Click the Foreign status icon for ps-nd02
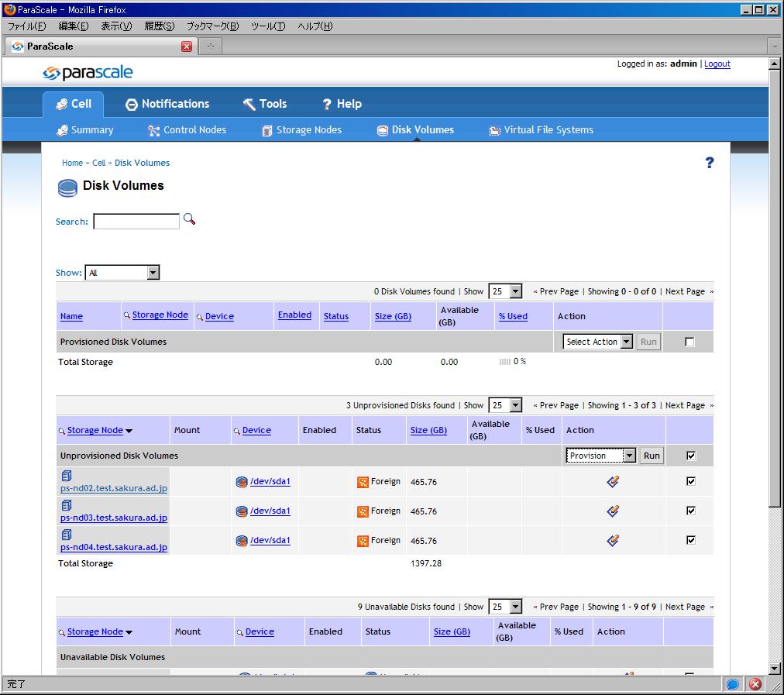Viewport: 784px width, 695px height. 362,482
